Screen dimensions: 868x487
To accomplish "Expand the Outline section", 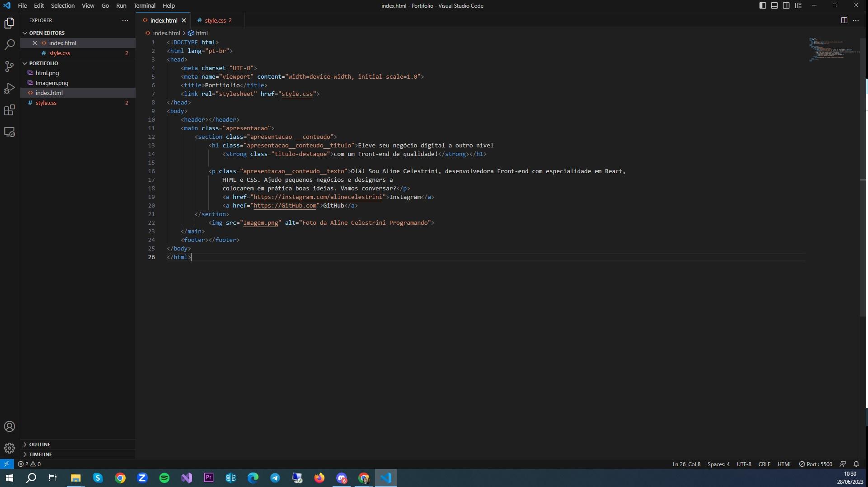I will (x=78, y=444).
